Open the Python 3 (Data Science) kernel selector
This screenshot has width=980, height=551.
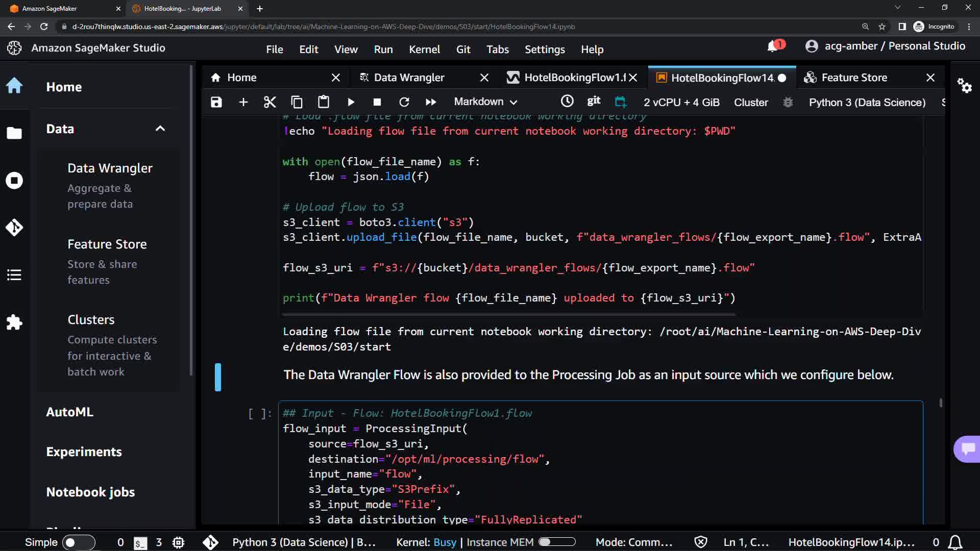click(x=867, y=102)
